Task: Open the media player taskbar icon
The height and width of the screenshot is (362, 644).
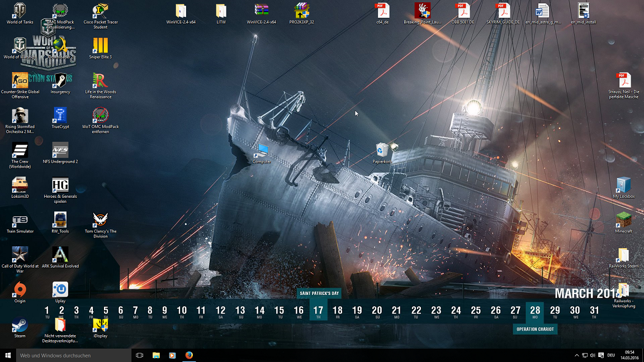Action: point(173,355)
